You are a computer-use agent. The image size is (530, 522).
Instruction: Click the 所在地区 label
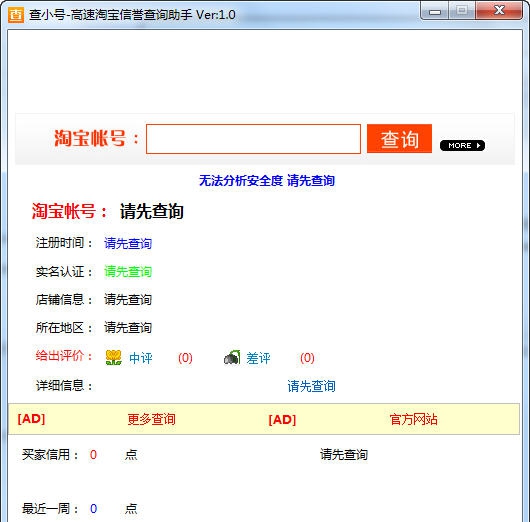[x=64, y=328]
